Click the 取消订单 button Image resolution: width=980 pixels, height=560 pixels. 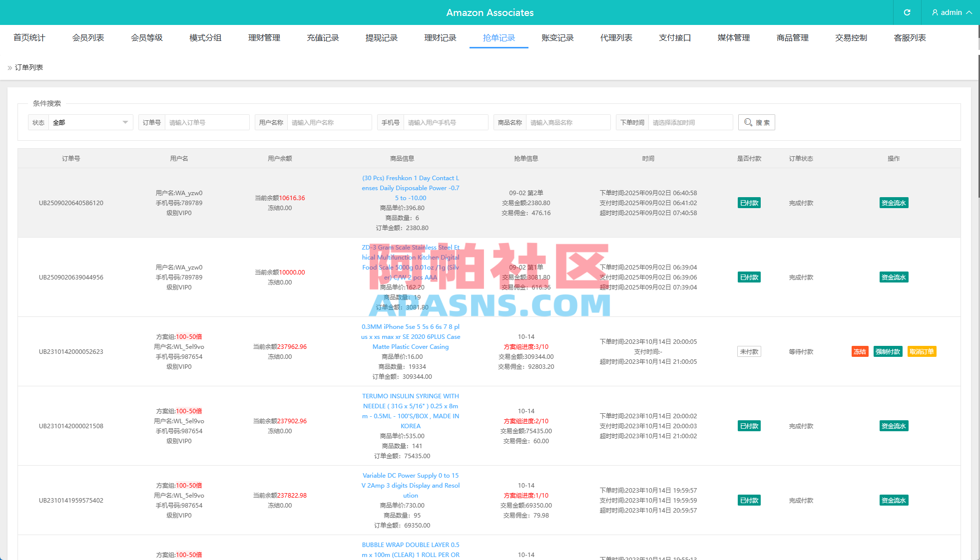922,351
